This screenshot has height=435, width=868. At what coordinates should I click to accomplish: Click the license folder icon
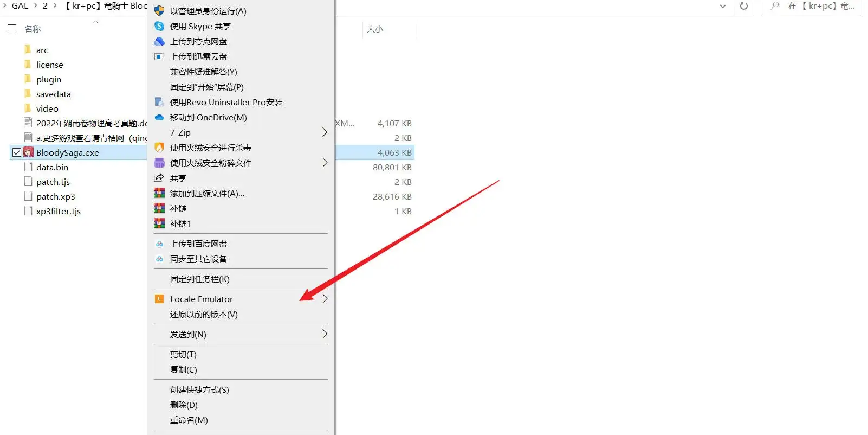[x=28, y=64]
